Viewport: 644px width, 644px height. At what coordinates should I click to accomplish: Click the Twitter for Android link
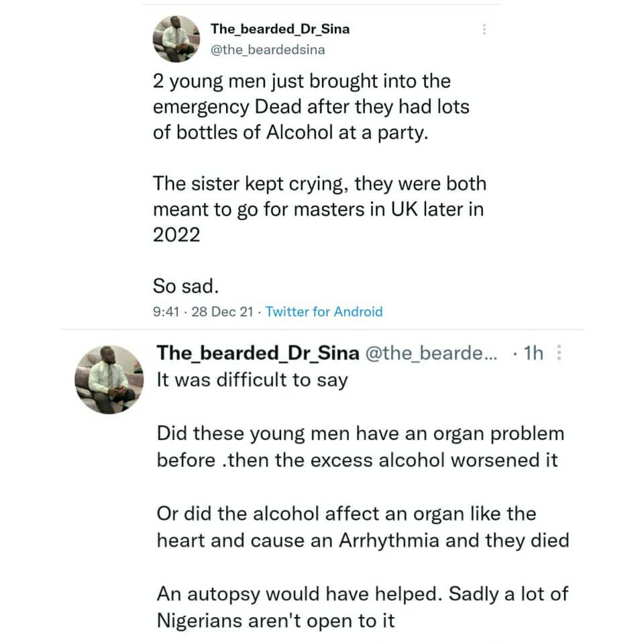(324, 311)
